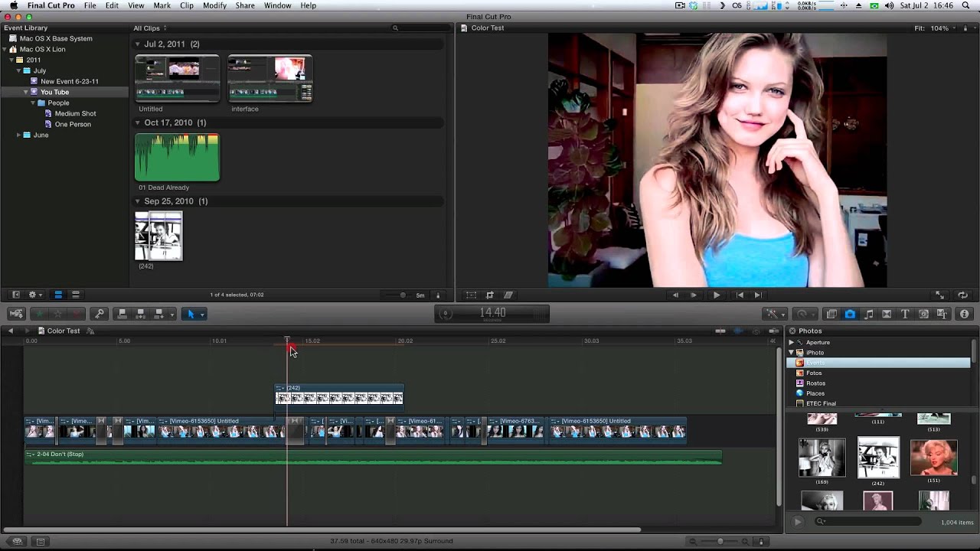980x551 pixels.
Task: Mark clip as Favorite with green star
Action: point(39,314)
